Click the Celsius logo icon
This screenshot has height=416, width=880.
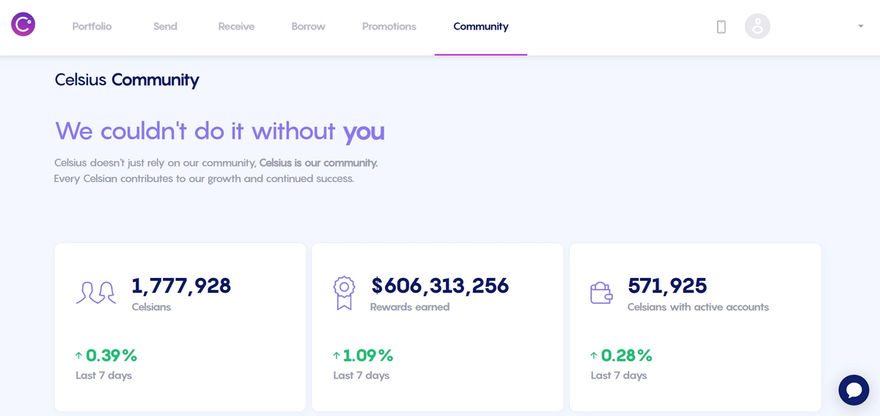23,24
